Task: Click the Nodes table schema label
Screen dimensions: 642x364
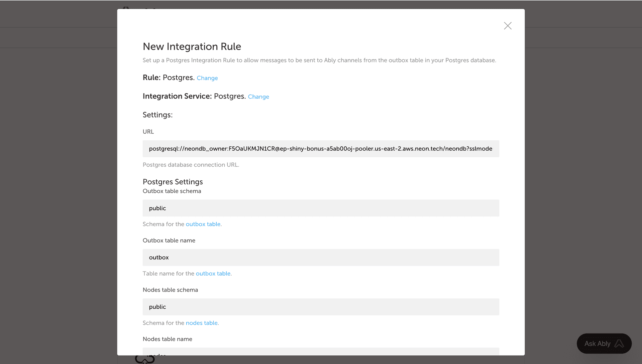Action: point(170,290)
